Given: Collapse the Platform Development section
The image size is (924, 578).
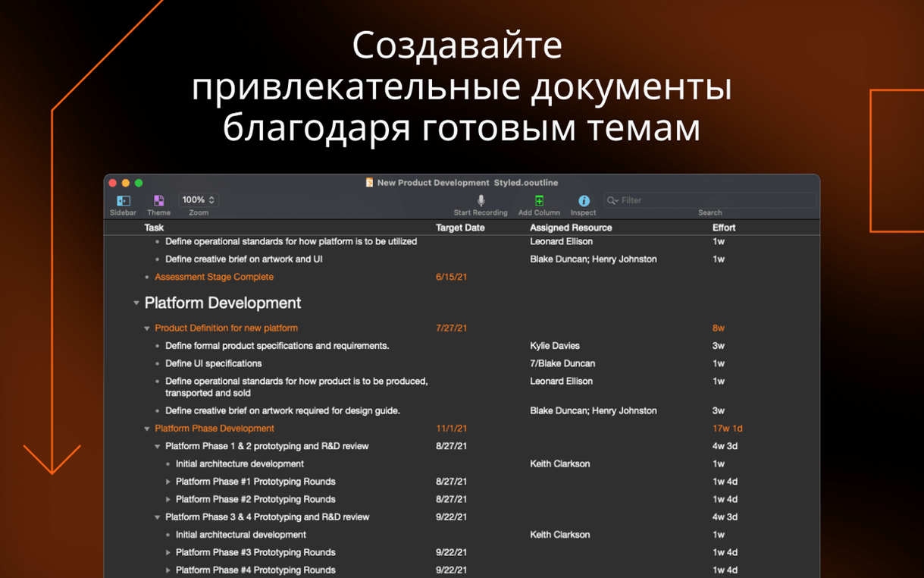Looking at the screenshot, I should pyautogui.click(x=136, y=303).
